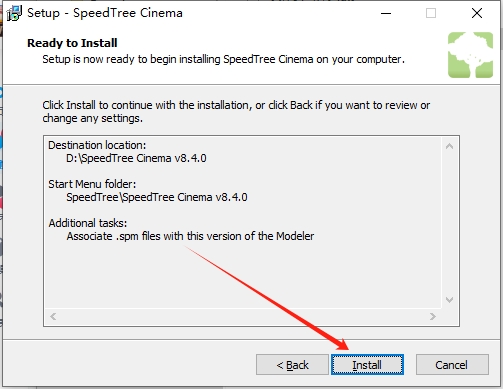Click the up arrow of the summary scrollbar
This screenshot has width=503, height=389.
coord(449,146)
